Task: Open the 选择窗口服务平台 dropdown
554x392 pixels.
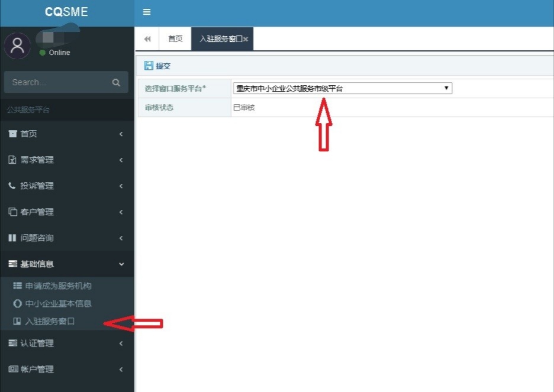Action: click(342, 88)
